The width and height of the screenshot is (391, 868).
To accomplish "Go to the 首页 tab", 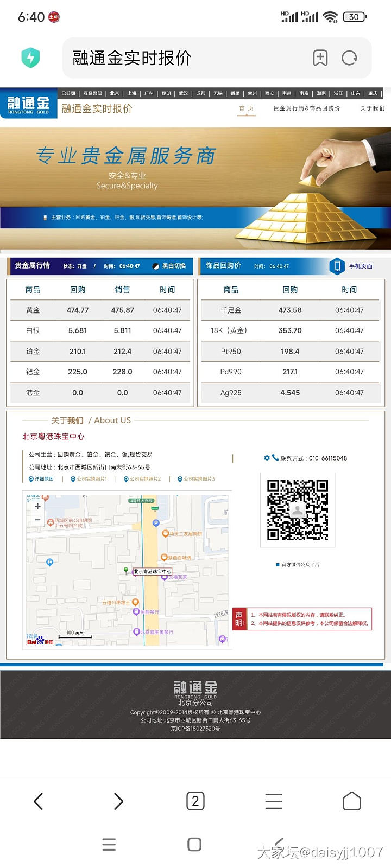I will [247, 108].
